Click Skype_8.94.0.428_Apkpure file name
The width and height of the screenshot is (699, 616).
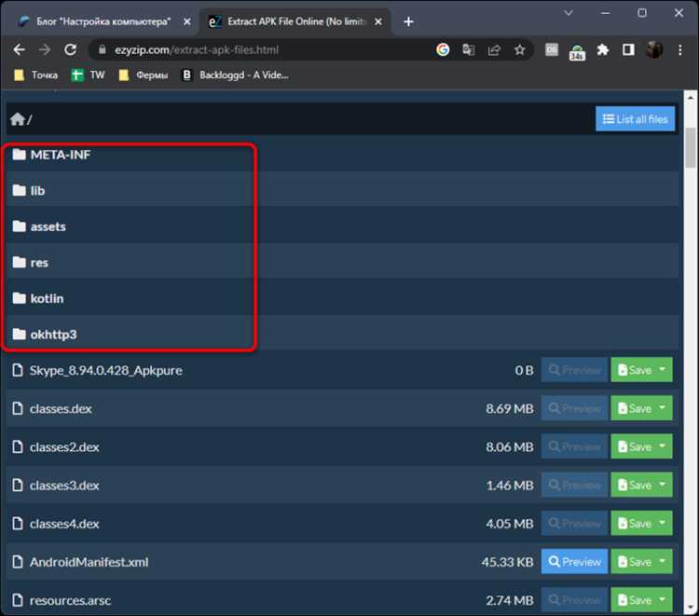click(x=105, y=370)
